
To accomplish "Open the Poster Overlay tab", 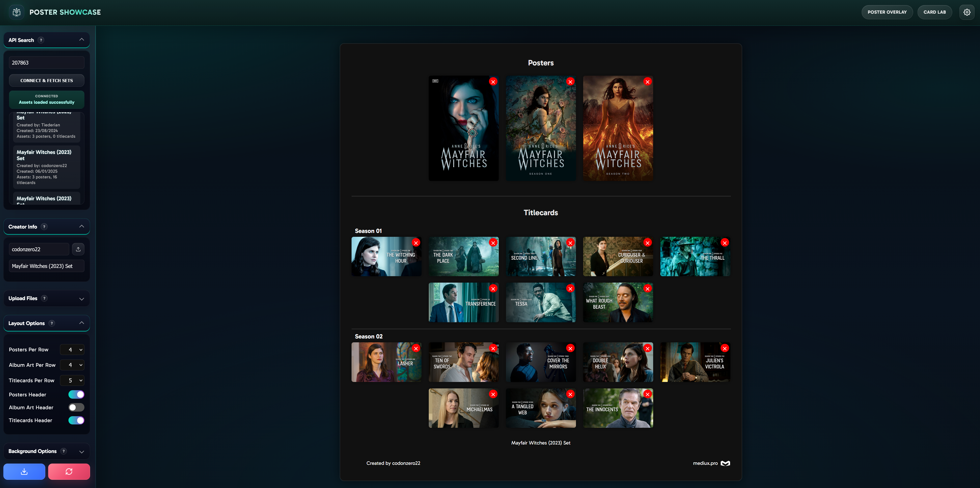I will tap(887, 12).
